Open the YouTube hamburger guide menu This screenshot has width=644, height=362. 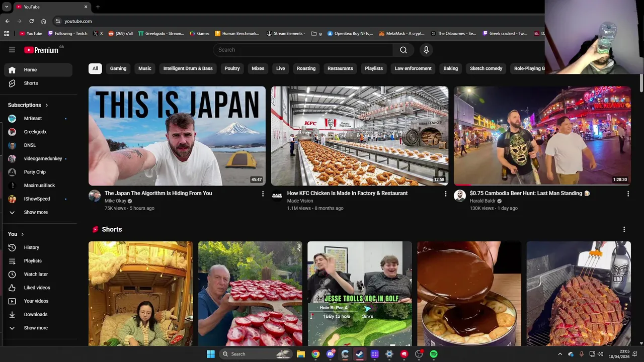pos(12,50)
